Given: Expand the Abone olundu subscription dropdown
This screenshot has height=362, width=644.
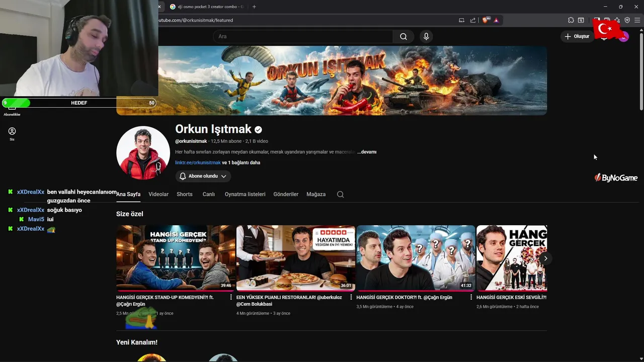Looking at the screenshot, I should (203, 176).
